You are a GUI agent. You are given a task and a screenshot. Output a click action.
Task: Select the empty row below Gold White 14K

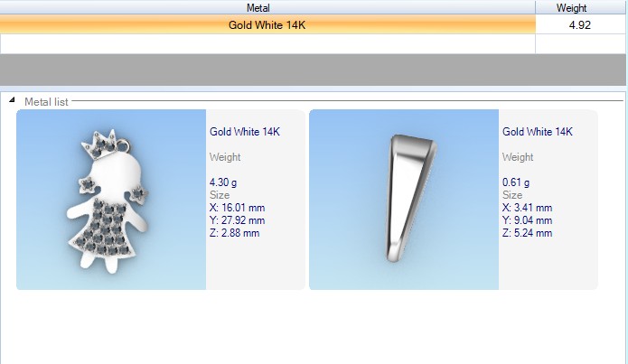[267, 42]
